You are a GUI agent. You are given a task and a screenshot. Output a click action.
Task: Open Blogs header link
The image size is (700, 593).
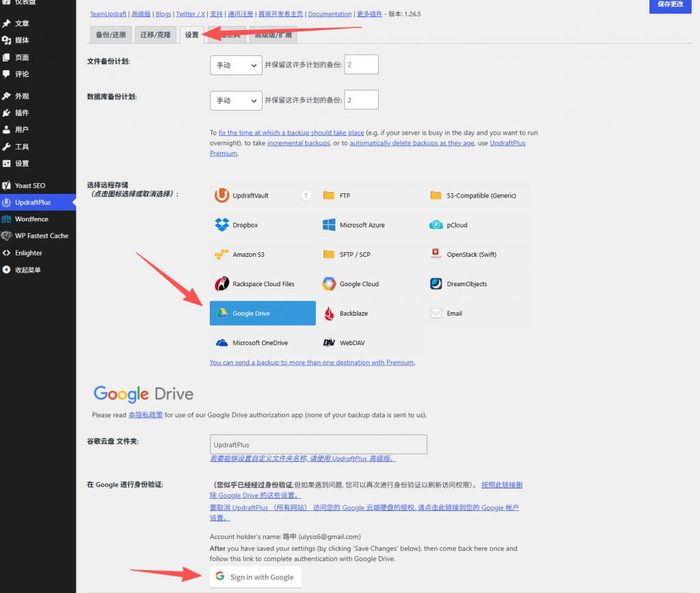(x=163, y=14)
